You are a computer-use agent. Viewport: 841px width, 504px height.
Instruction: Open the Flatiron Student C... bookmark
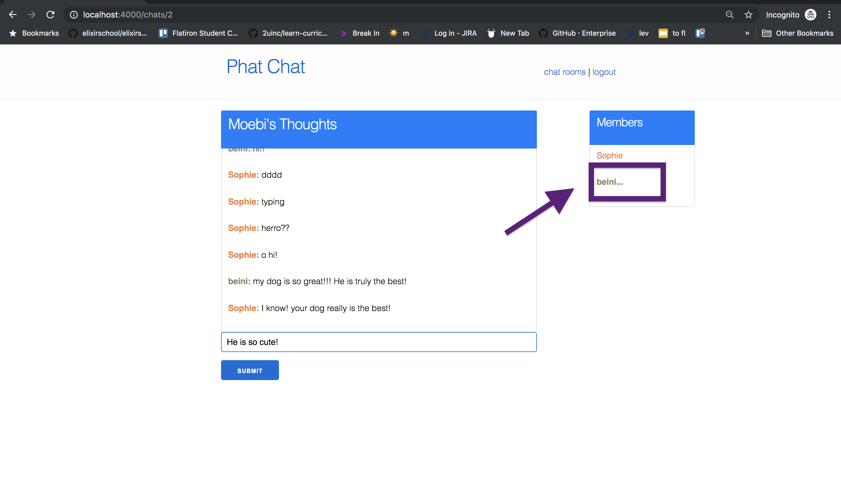coord(198,33)
